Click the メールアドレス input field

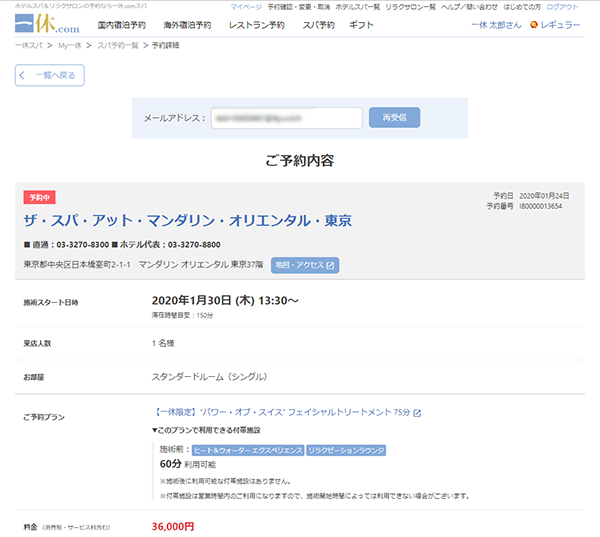coord(287,118)
